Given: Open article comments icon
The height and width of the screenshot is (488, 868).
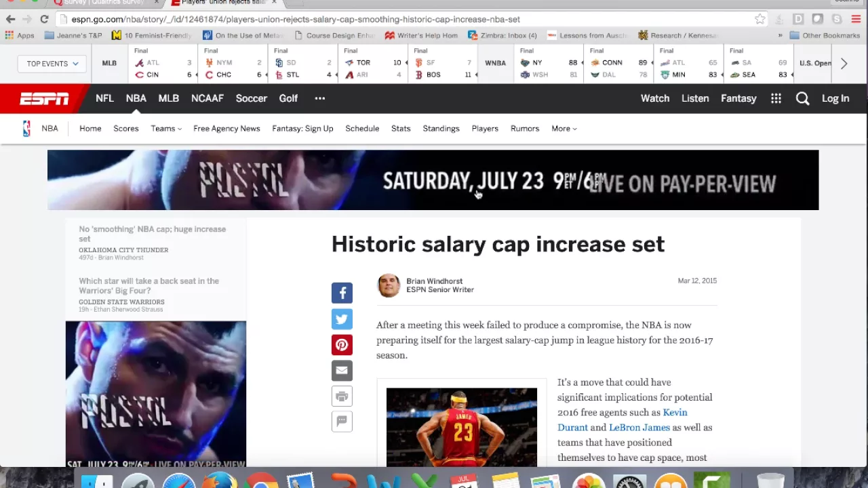Looking at the screenshot, I should [x=342, y=422].
